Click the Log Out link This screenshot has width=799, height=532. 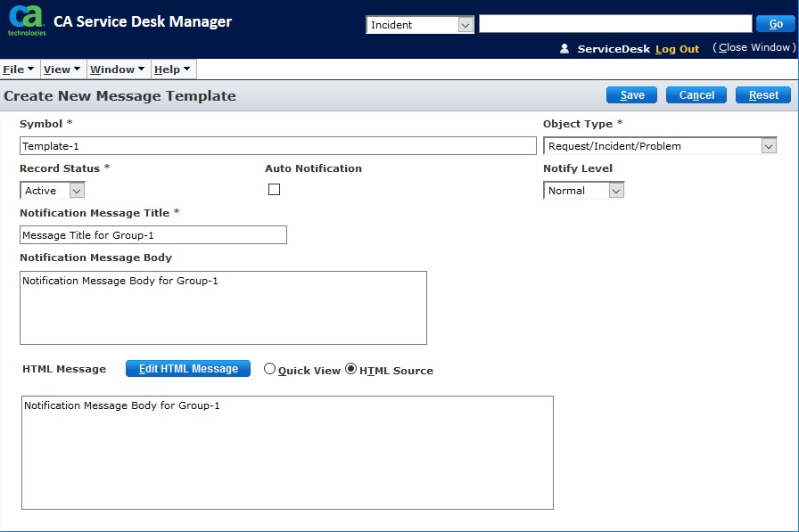pos(677,49)
